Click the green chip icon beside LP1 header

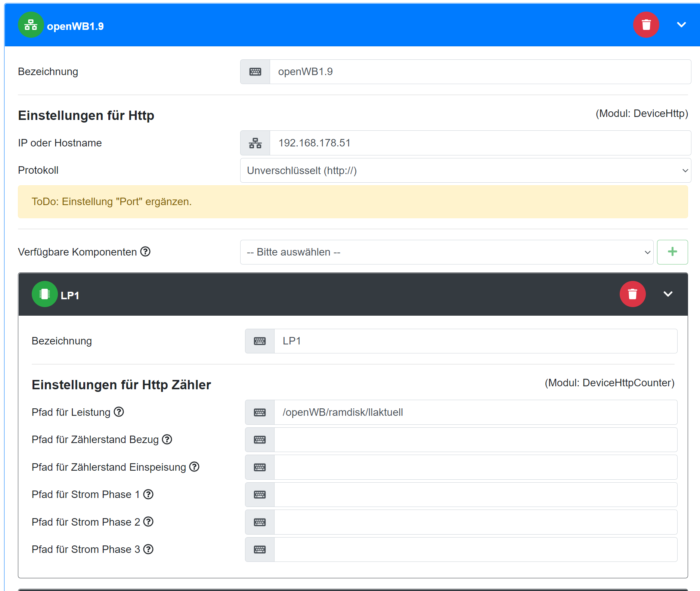[x=44, y=294]
